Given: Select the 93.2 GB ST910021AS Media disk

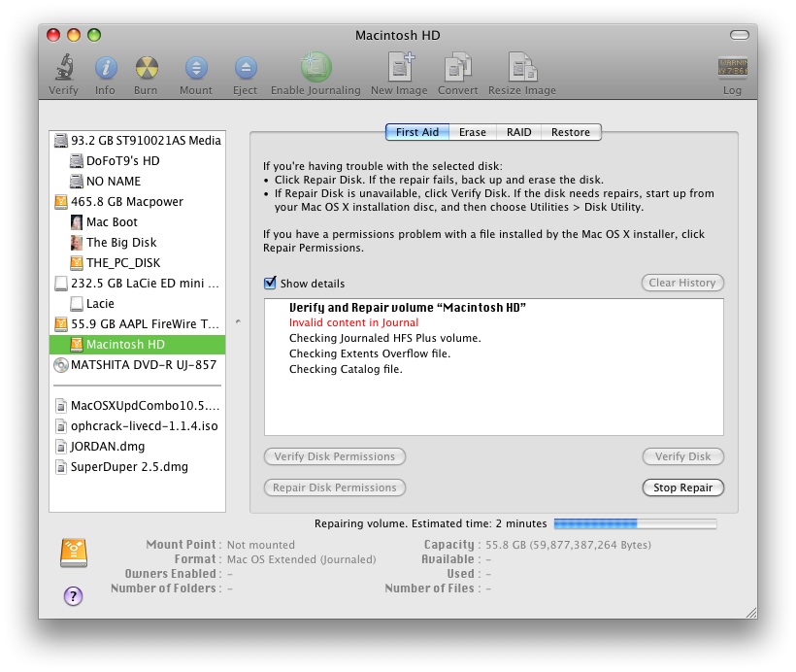Looking at the screenshot, I should click(x=138, y=140).
